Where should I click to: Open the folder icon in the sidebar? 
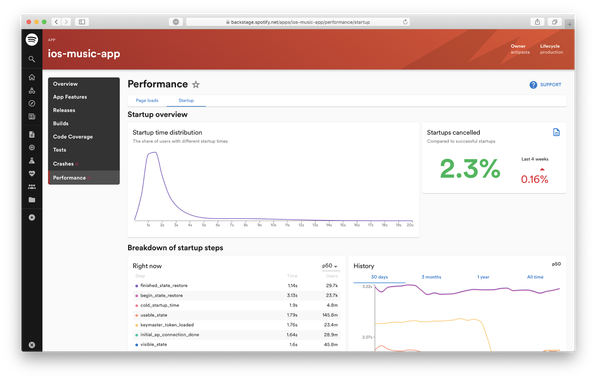(x=32, y=200)
